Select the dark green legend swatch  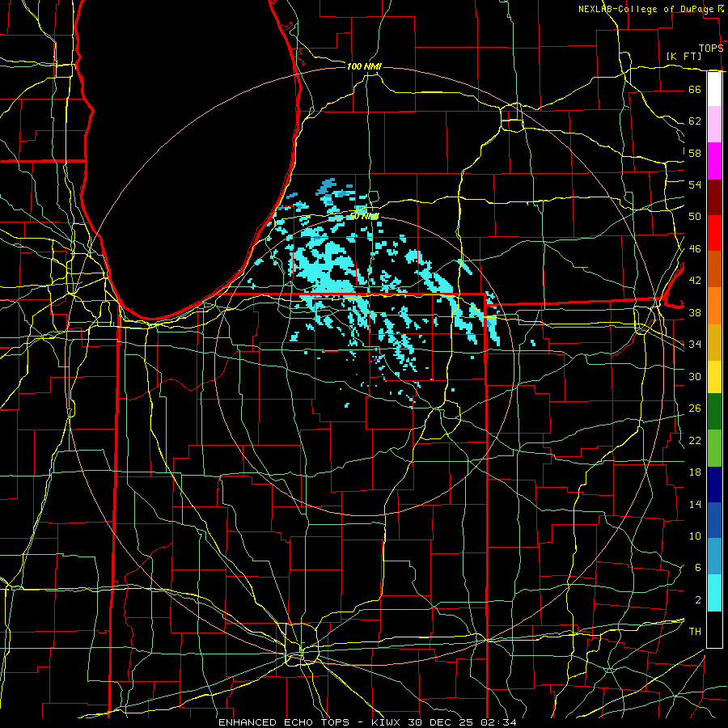coord(714,411)
